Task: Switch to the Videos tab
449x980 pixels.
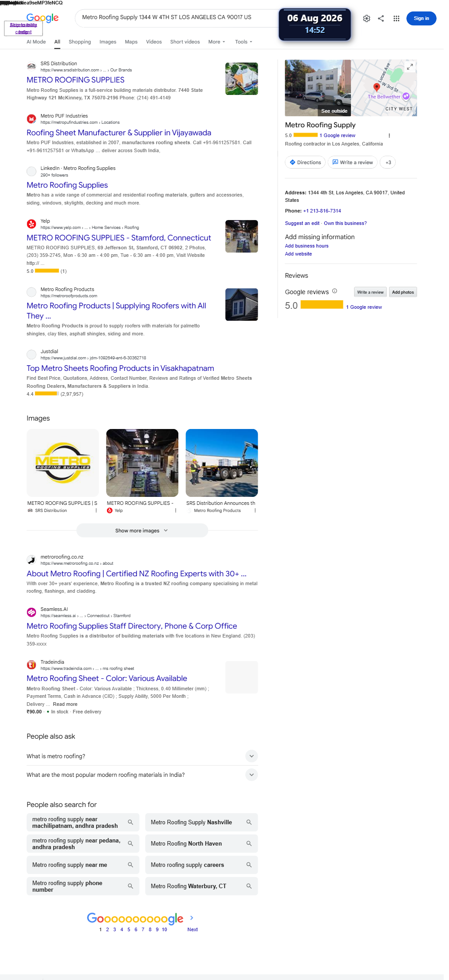Action: pos(154,42)
